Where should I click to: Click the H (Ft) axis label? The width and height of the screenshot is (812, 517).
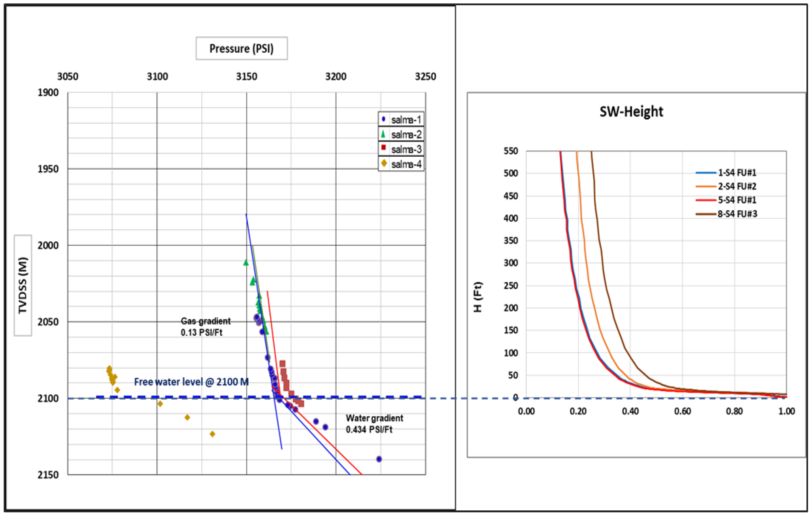tap(478, 297)
